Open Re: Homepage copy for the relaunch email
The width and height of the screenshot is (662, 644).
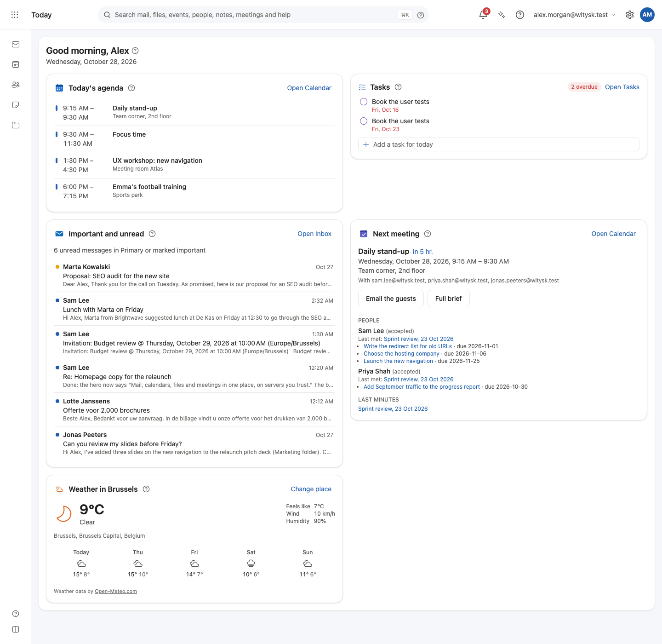point(194,376)
